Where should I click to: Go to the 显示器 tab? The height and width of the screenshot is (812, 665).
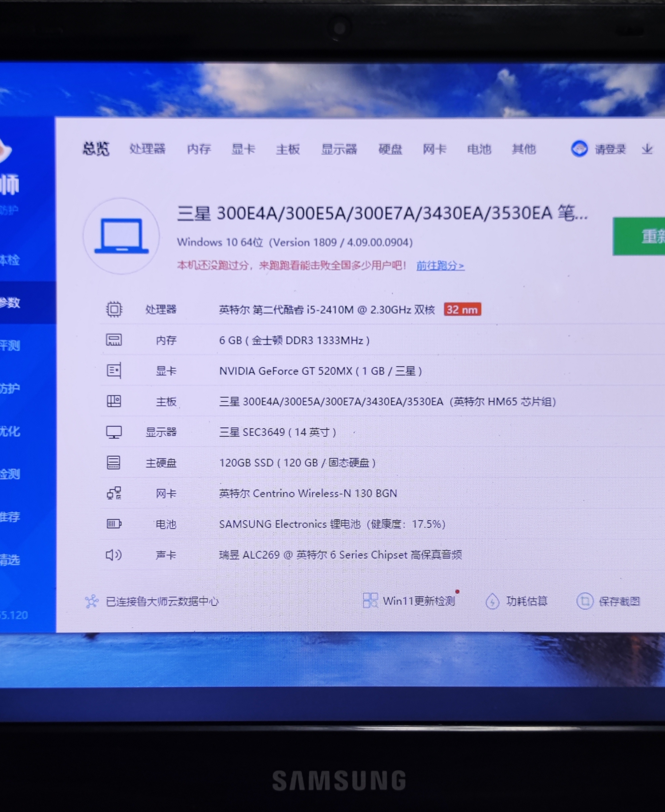pyautogui.click(x=339, y=149)
